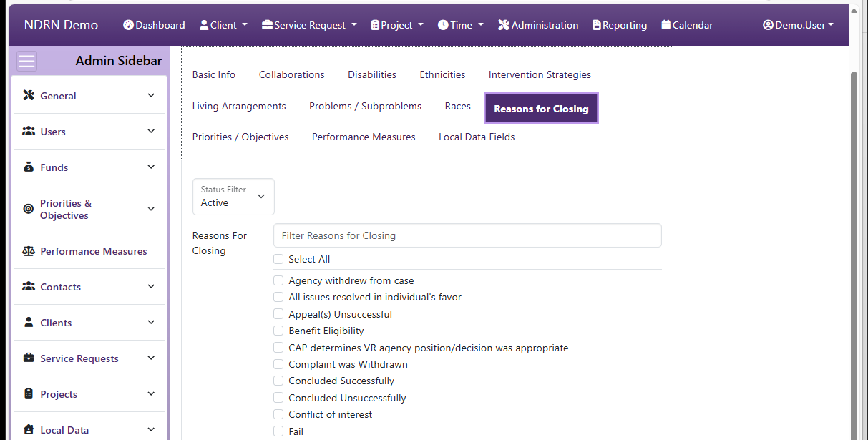Expand the Projects sidebar section chevron
This screenshot has height=440, width=868.
point(151,393)
